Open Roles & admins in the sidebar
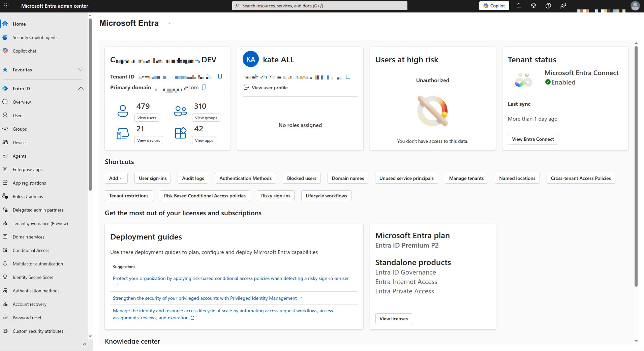This screenshot has height=351, width=644. 28,196
